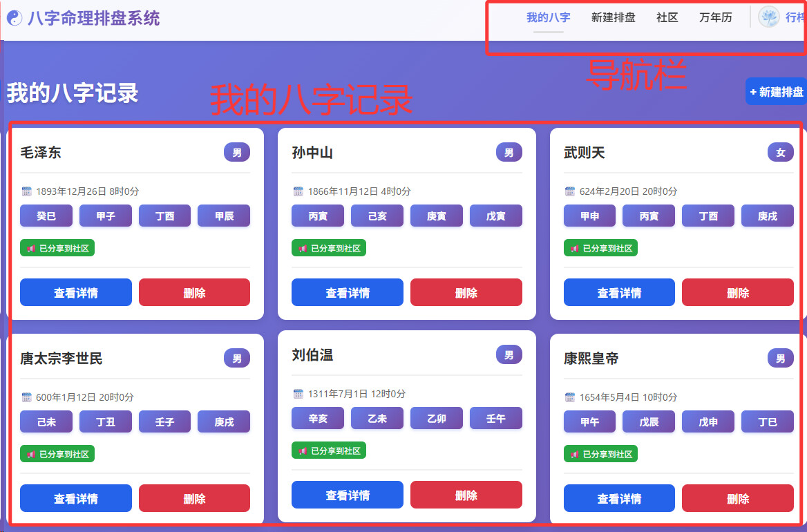Click the male gender badge on 唐太宗李世民 card
The image size is (807, 532).
(x=236, y=359)
